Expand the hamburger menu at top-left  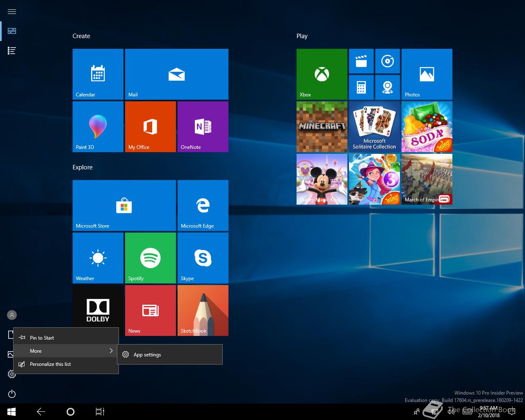(x=12, y=11)
